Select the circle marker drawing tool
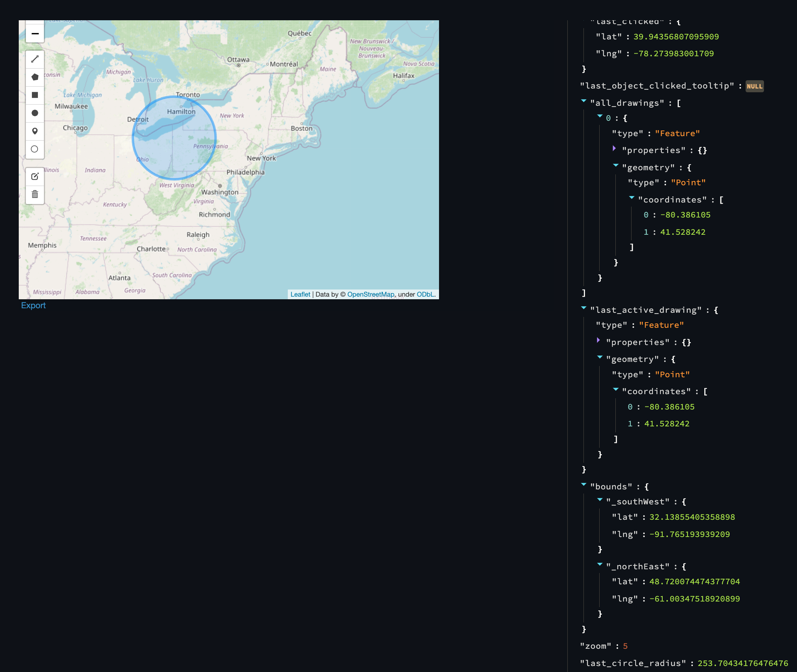This screenshot has height=672, width=797. click(x=35, y=149)
